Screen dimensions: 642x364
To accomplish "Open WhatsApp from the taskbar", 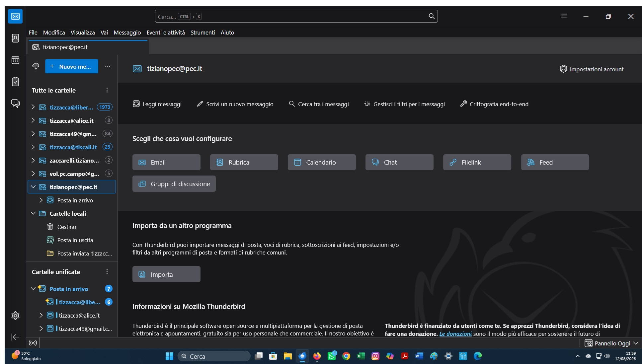I will click(x=332, y=356).
